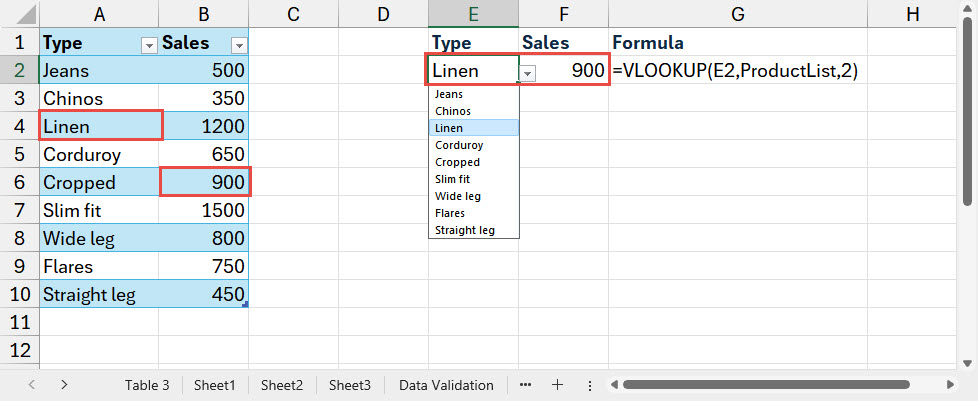
Task: Open the Sales column filter dropdown
Action: 238,45
